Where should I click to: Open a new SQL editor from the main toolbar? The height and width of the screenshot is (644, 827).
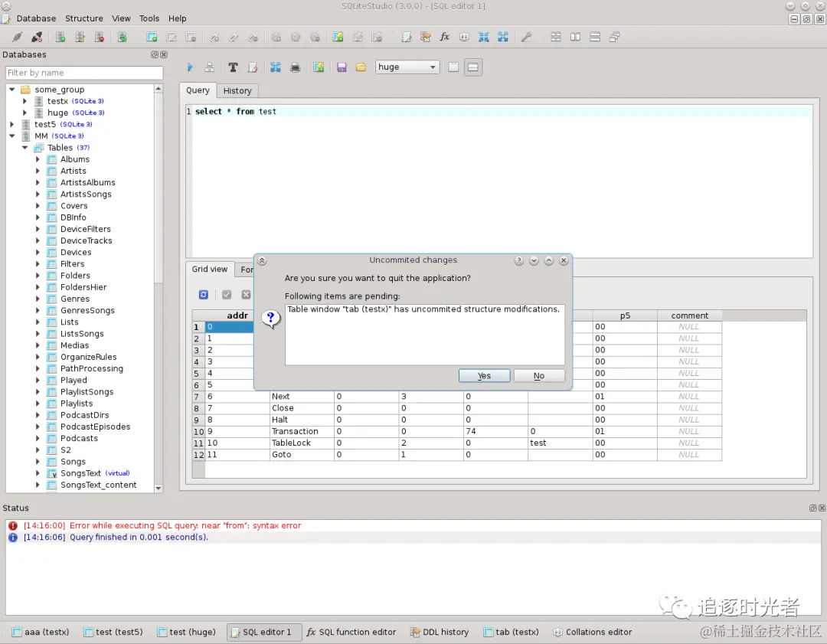[x=407, y=37]
